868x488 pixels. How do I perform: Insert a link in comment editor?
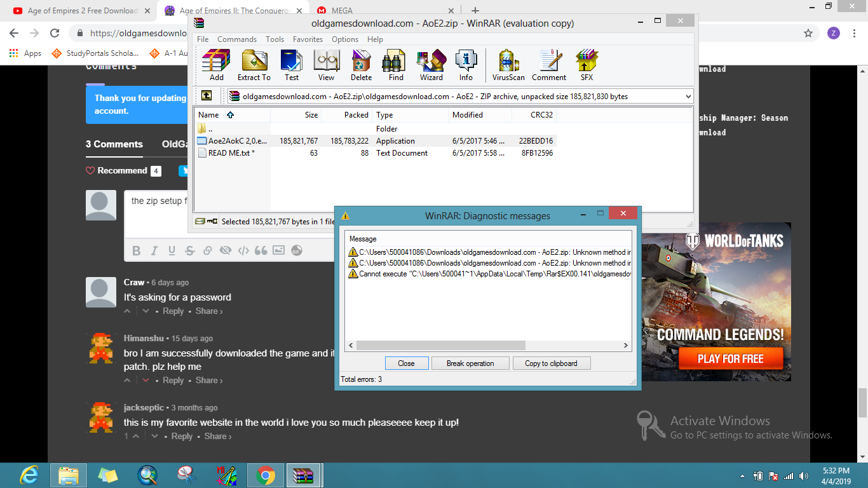click(207, 251)
